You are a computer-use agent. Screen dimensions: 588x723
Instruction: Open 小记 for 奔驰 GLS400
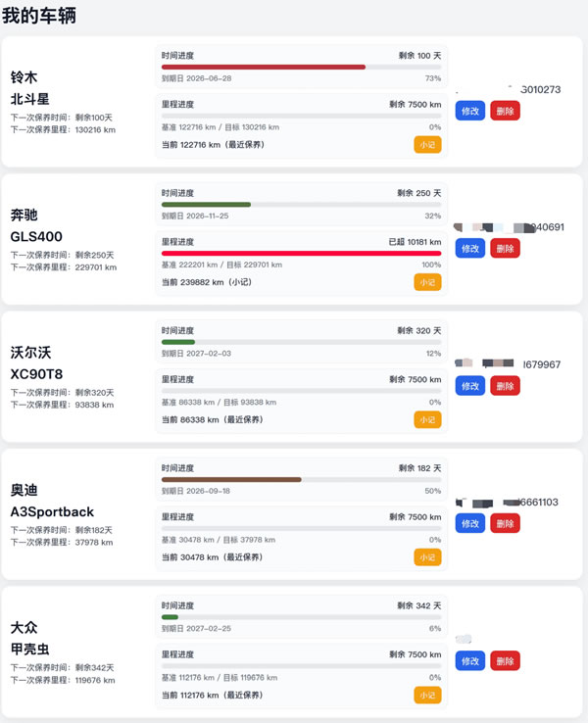pos(427,282)
